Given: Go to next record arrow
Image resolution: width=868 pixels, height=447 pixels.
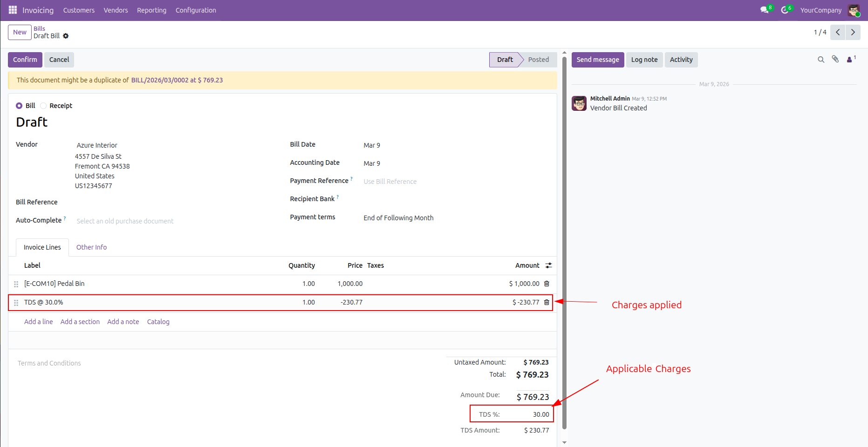Looking at the screenshot, I should (853, 32).
